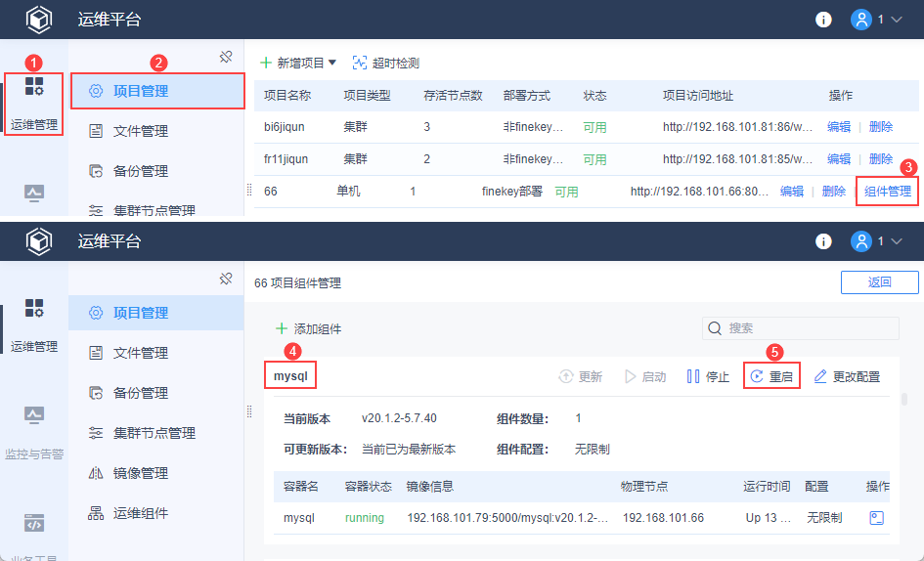924x561 pixels.
Task: Select 项目管理 in the bottom panel menu
Action: point(156,313)
